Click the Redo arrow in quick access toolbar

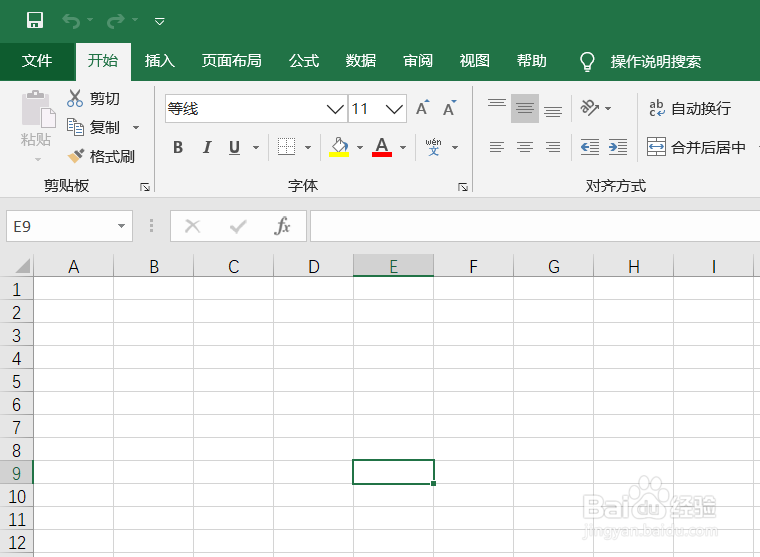(x=115, y=21)
